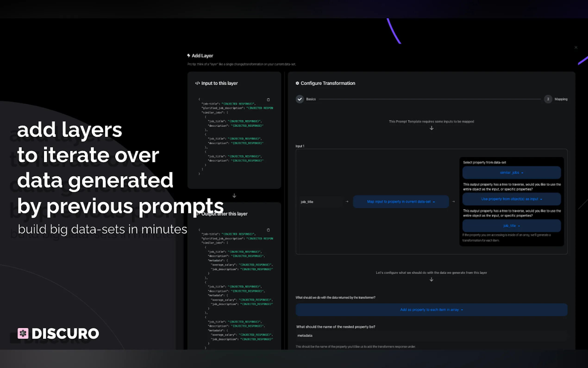The width and height of the screenshot is (588, 368).
Task: Copy the Input to this layer JSON
Action: (x=268, y=100)
